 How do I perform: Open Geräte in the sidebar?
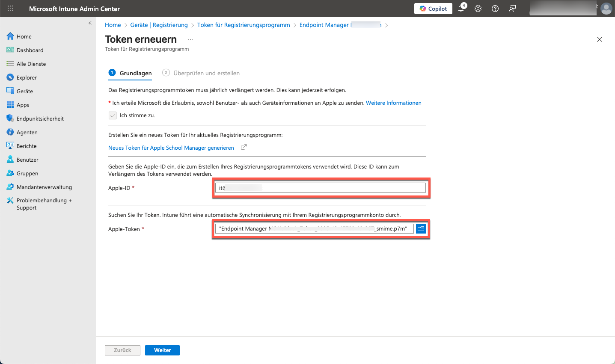tap(24, 91)
